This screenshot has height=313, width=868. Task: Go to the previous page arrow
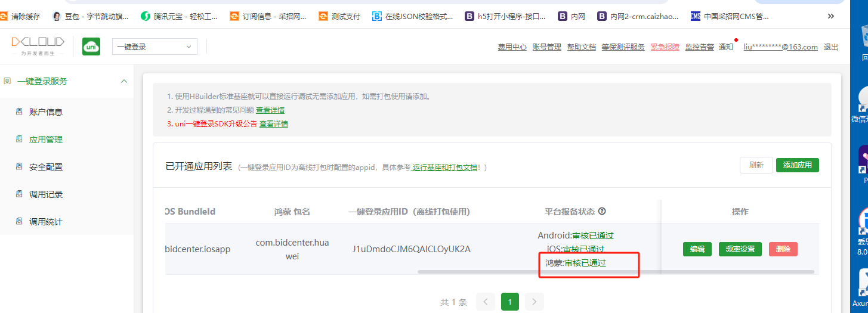click(x=486, y=302)
